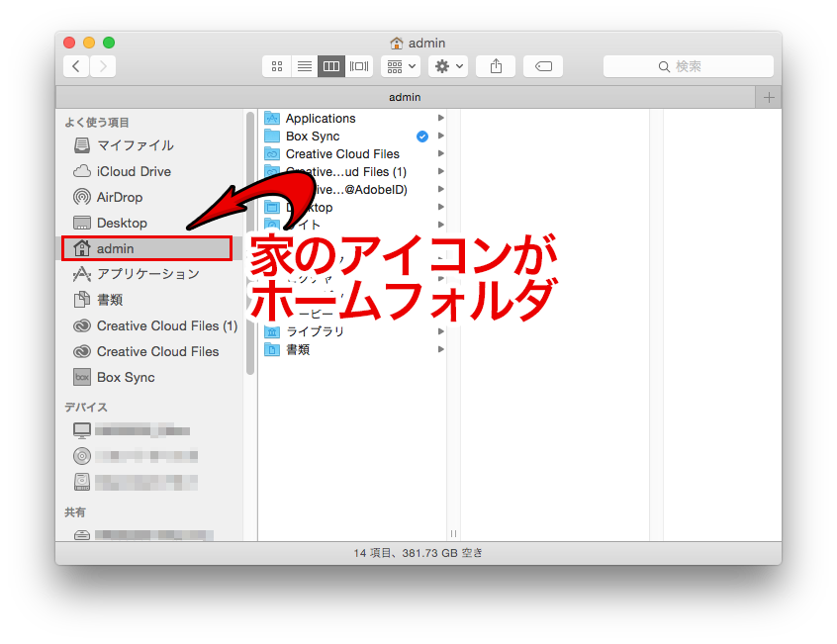Switch to Cover Flow view
This screenshot has width=837, height=644.
[359, 66]
